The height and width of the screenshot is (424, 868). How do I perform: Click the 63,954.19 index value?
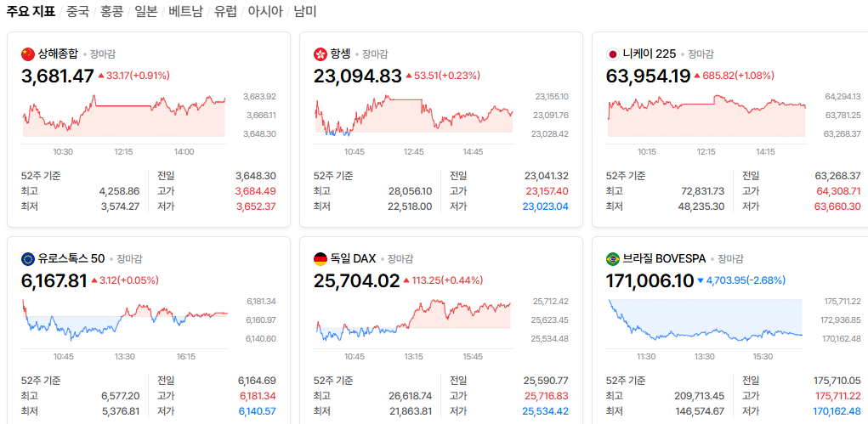648,76
